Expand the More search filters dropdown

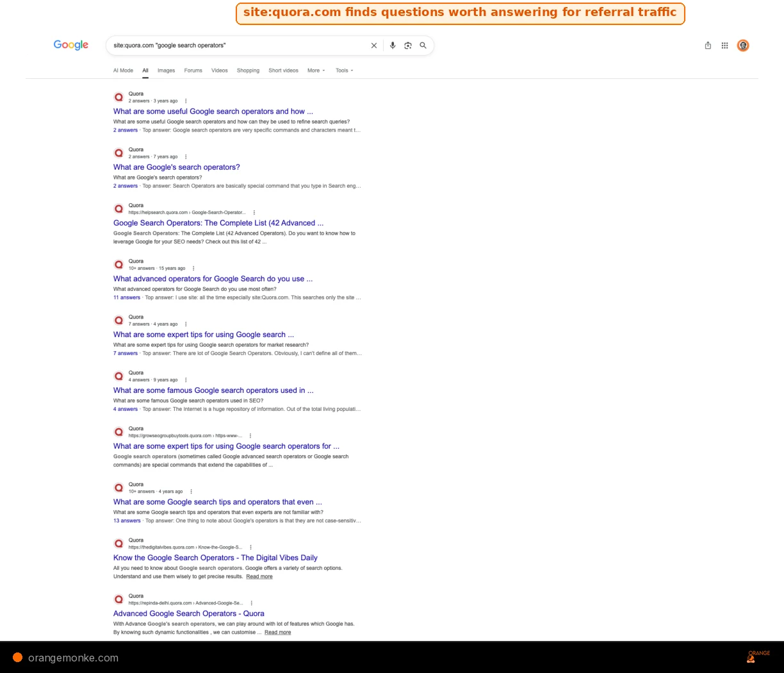(x=316, y=71)
